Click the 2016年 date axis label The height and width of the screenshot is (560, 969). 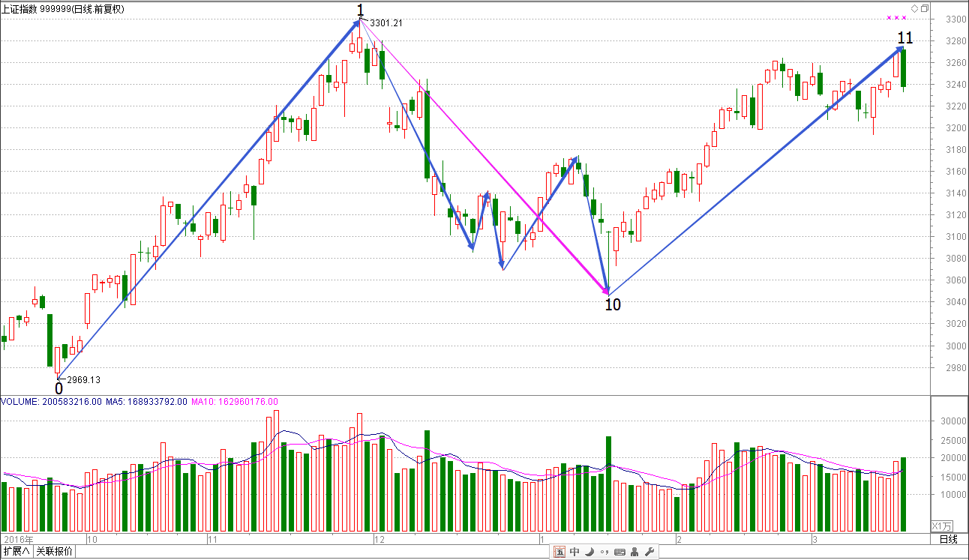[x=19, y=539]
